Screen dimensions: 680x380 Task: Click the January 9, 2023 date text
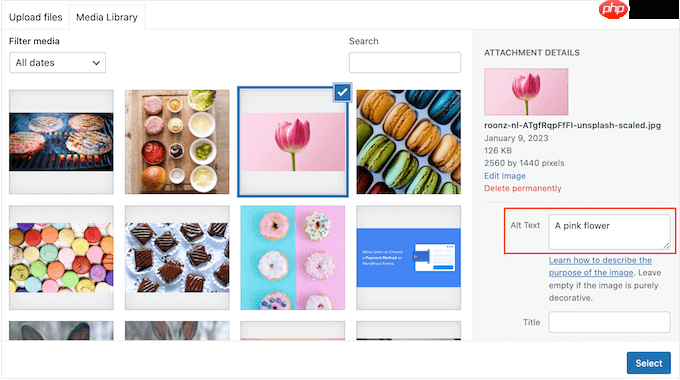(516, 138)
